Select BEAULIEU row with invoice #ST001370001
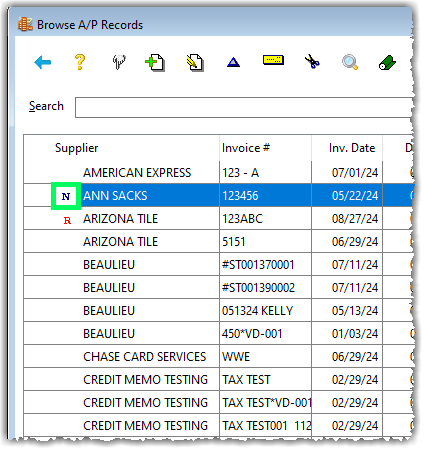424x449 pixels. (x=218, y=265)
